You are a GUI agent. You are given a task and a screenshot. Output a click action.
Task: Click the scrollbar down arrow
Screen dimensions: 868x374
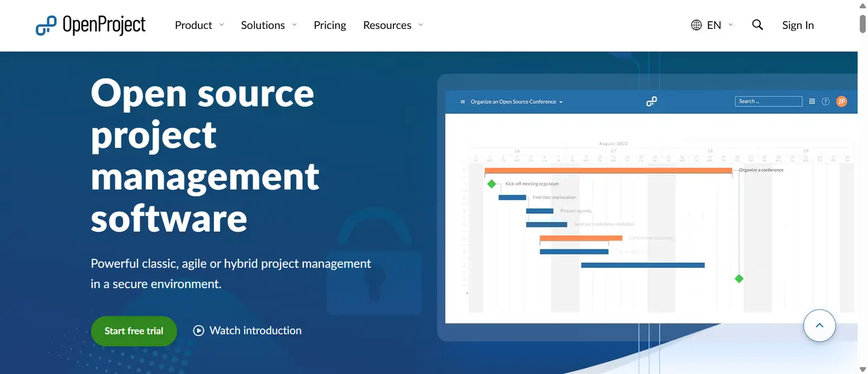pos(863,369)
